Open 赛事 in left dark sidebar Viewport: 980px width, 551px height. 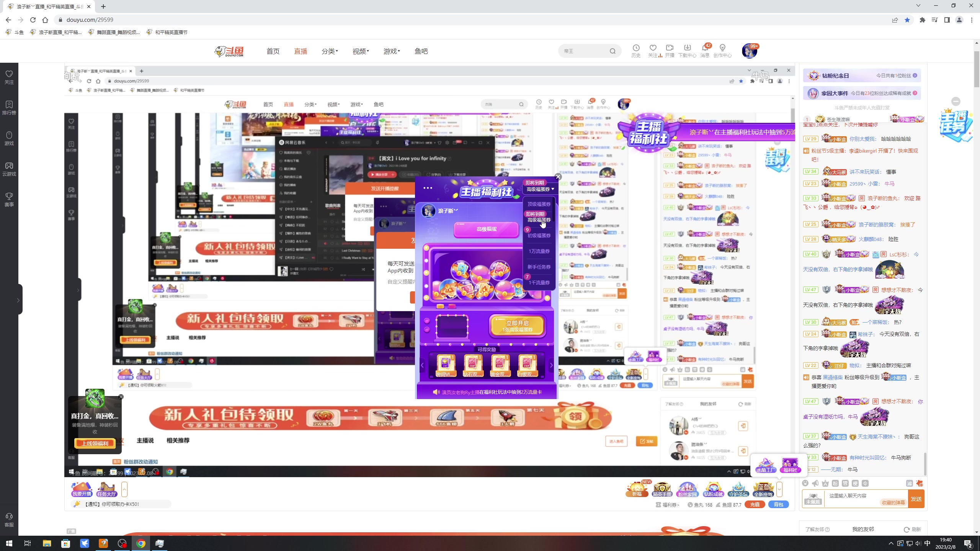[x=9, y=199]
